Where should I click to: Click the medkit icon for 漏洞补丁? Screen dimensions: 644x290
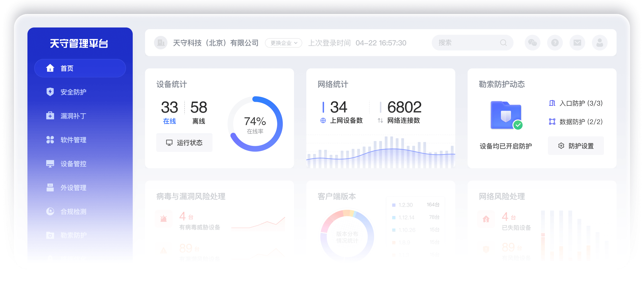[x=50, y=116]
